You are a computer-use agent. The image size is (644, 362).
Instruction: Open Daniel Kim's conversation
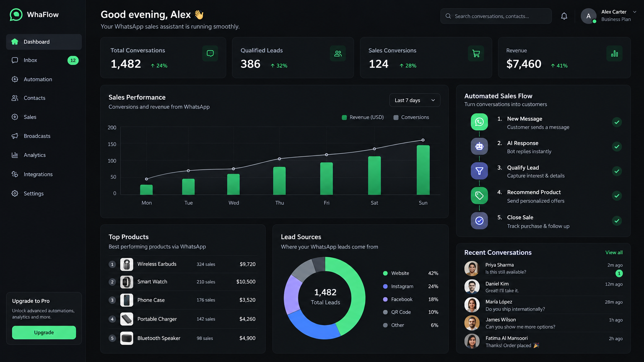pos(543,287)
